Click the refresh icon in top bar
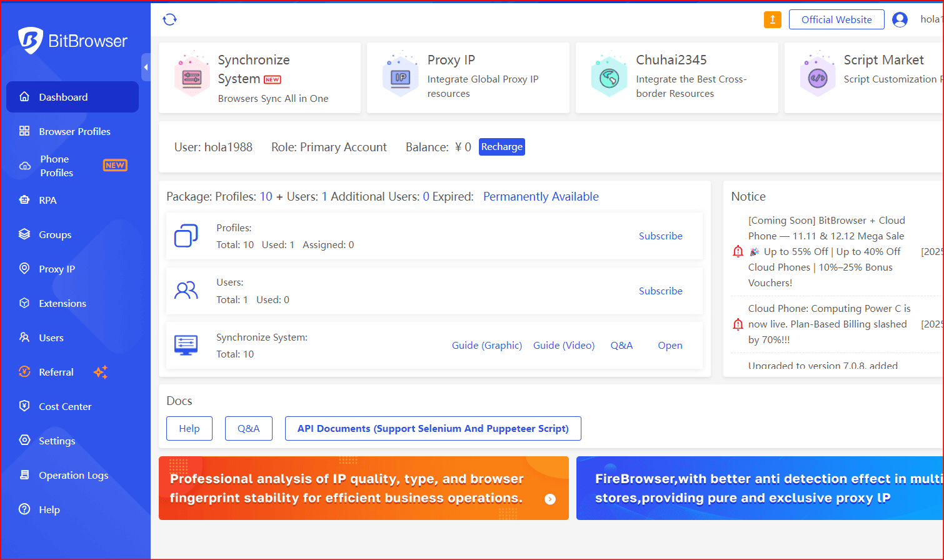The width and height of the screenshot is (944, 560). [x=169, y=19]
